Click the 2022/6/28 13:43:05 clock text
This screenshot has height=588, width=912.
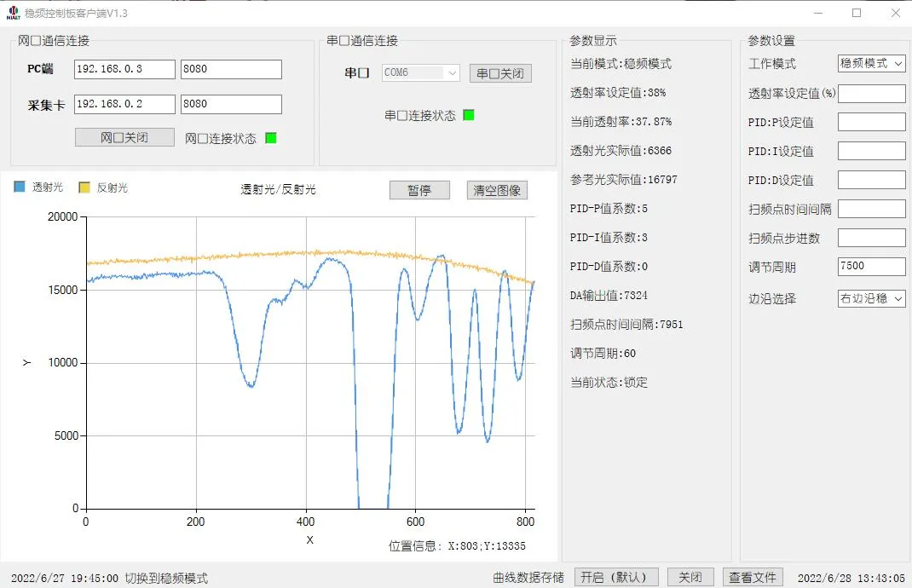coord(851,578)
